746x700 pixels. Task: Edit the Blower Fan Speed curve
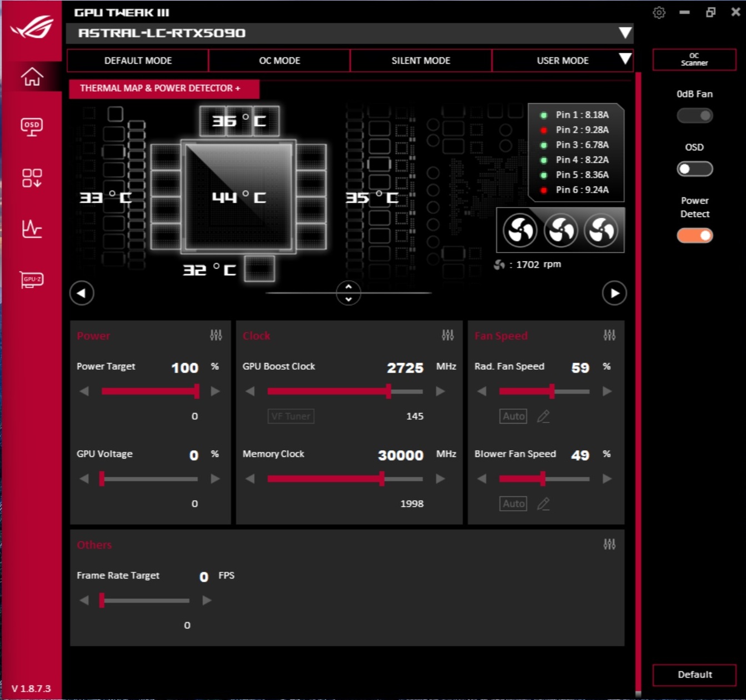[543, 503]
